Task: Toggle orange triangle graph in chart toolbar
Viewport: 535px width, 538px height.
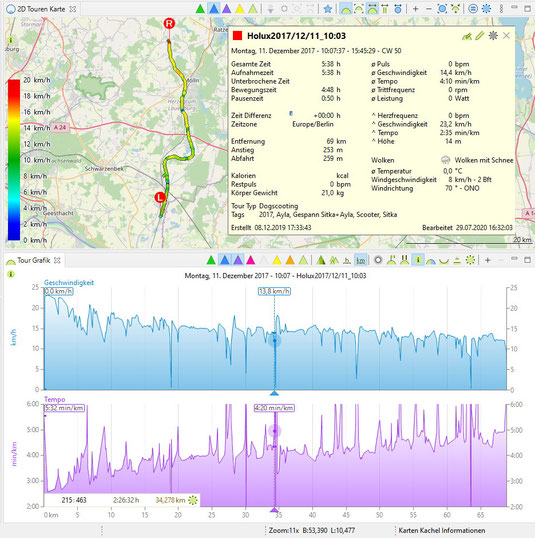Action: coord(290,260)
